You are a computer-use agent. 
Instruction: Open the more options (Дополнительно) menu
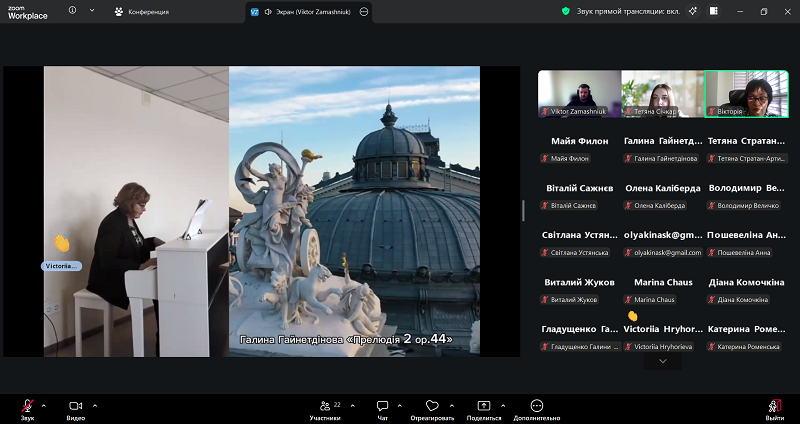(537, 405)
